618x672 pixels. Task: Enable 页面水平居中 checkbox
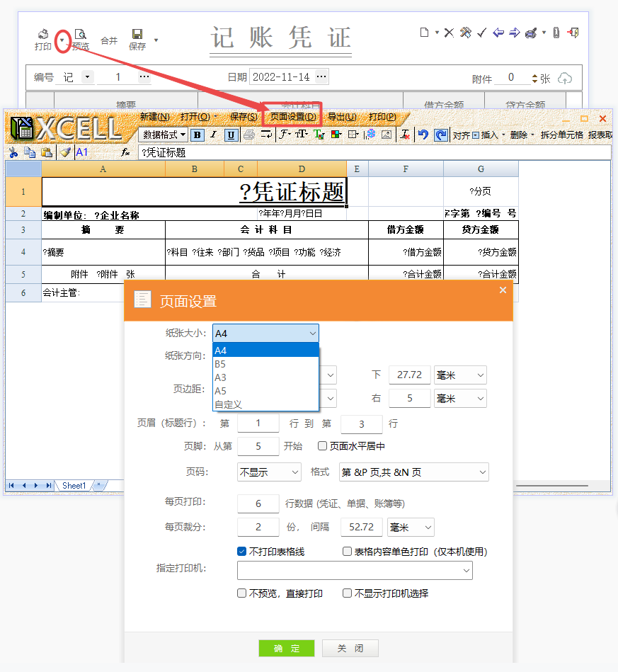pyautogui.click(x=322, y=446)
